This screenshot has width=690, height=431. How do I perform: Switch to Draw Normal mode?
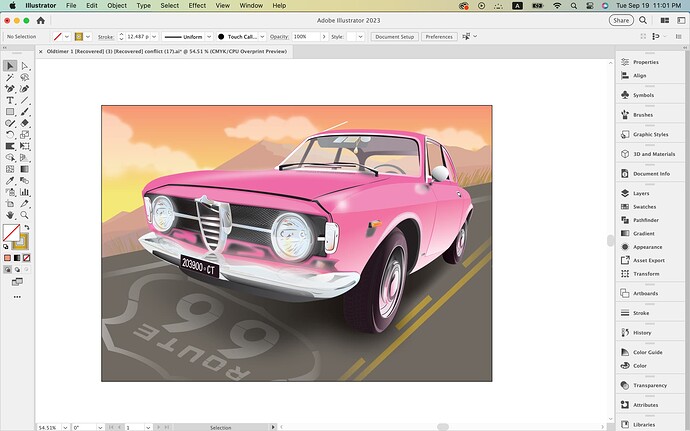click(10, 269)
